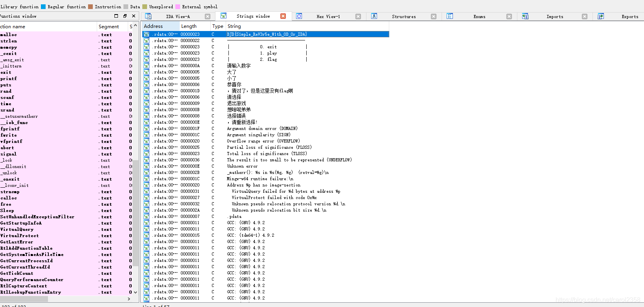Close the Strings window tab
The width and height of the screenshot is (644, 307).
point(283,16)
